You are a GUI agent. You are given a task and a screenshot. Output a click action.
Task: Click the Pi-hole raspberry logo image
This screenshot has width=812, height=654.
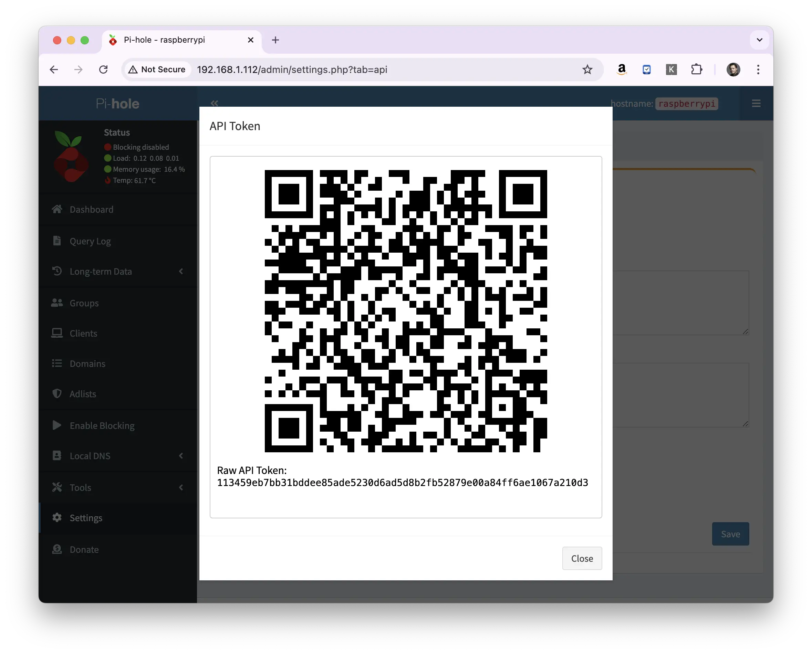click(x=71, y=156)
